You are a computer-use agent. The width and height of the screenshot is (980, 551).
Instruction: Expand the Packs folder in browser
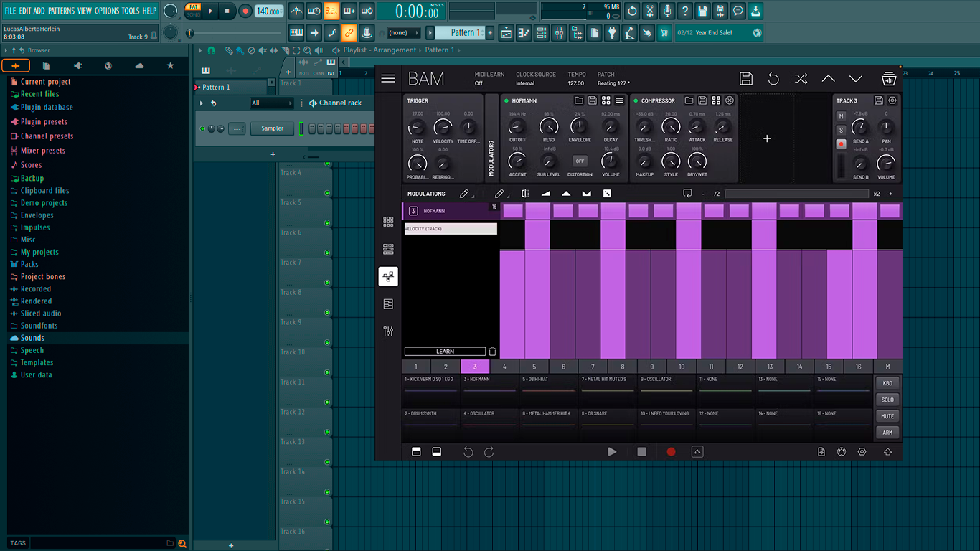point(29,264)
